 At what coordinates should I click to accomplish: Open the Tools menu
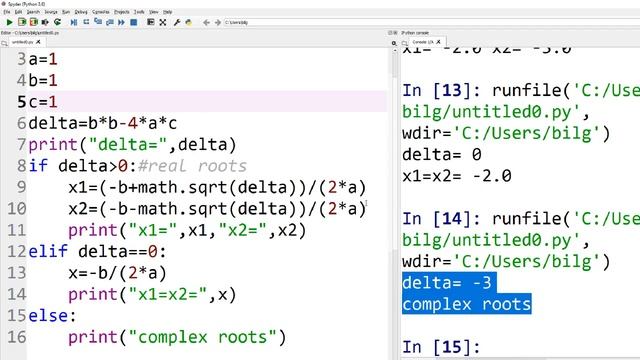click(139, 12)
